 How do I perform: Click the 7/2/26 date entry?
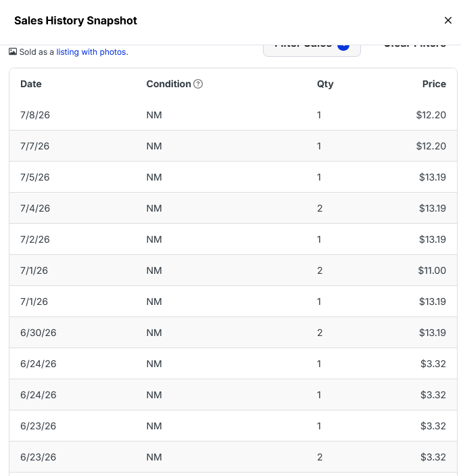pyautogui.click(x=35, y=239)
